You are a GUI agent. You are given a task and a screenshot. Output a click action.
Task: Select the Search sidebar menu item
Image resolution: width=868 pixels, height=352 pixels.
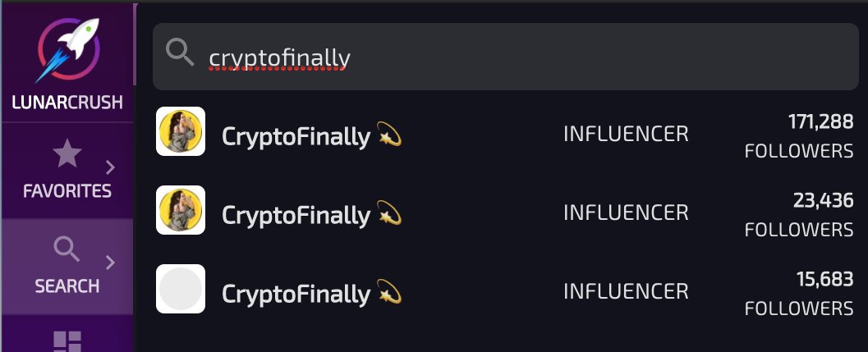(x=67, y=266)
